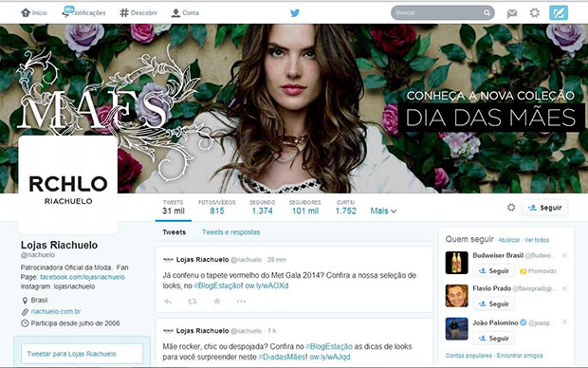Dismiss Budweiser Brasil suggestion
This screenshot has width=588, height=368.
click(x=564, y=255)
